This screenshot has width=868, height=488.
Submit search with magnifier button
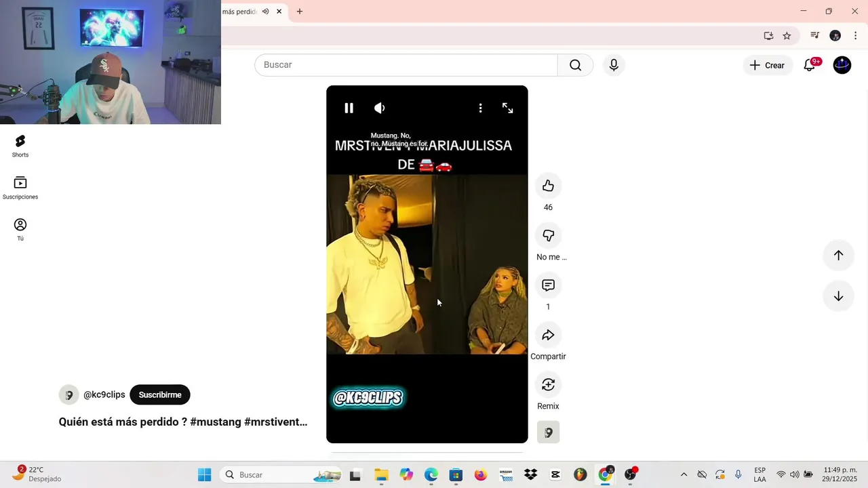pyautogui.click(x=575, y=65)
